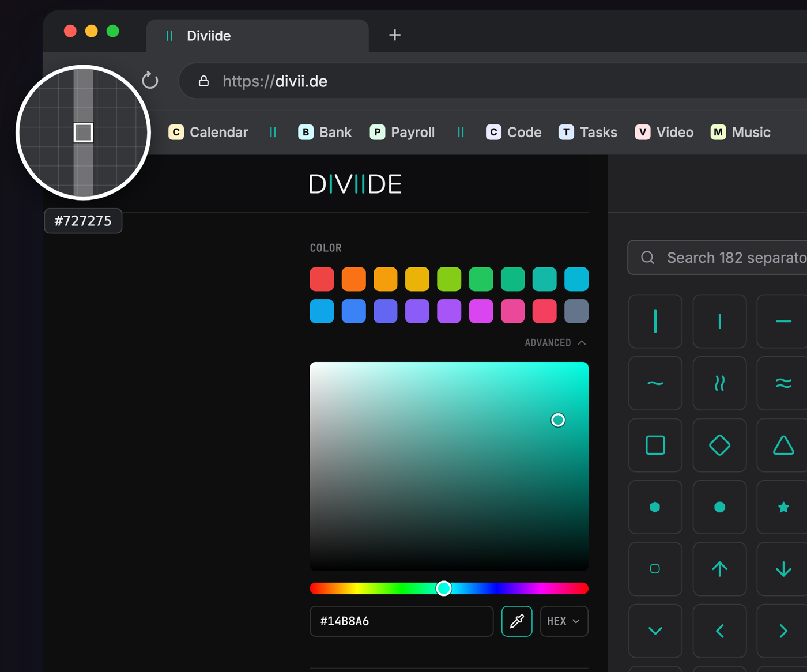This screenshot has height=672, width=807.
Task: Choose the purple color swatch
Action: point(449,311)
